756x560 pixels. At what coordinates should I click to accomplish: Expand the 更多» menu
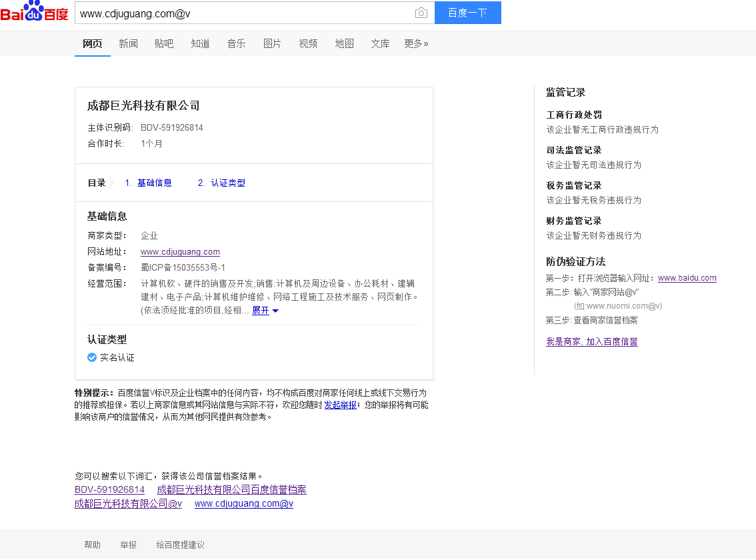tap(416, 44)
